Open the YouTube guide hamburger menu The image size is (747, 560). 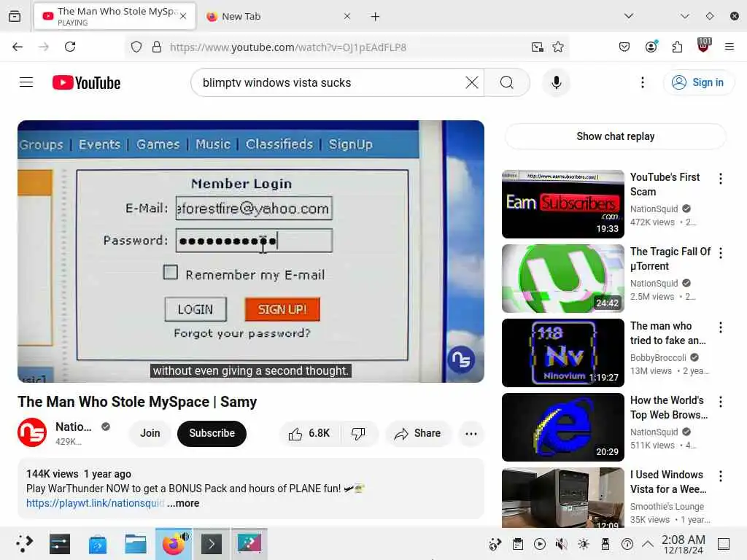pyautogui.click(x=26, y=82)
